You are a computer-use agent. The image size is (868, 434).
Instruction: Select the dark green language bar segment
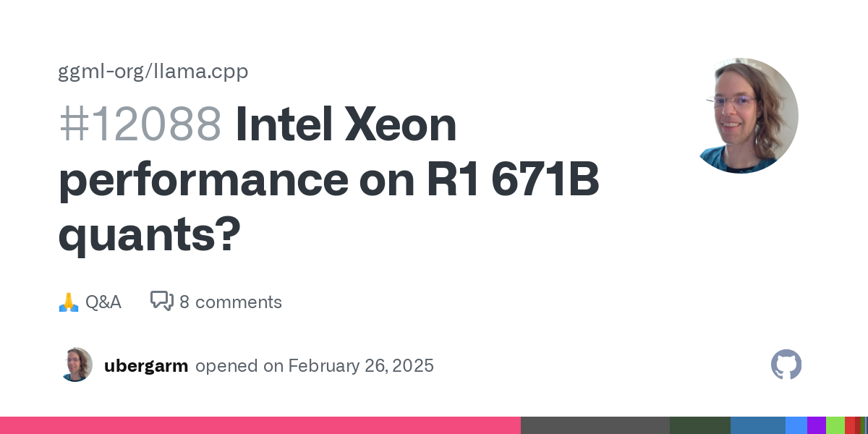pos(699,425)
